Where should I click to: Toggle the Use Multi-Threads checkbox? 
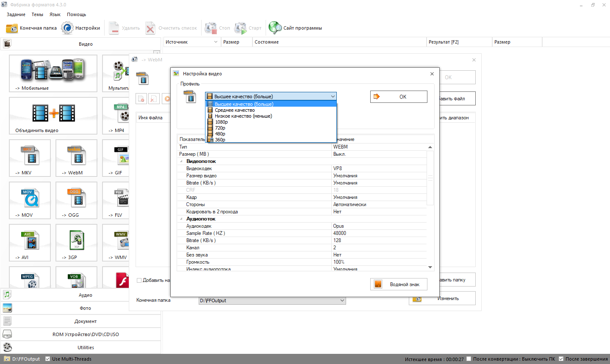(48, 359)
